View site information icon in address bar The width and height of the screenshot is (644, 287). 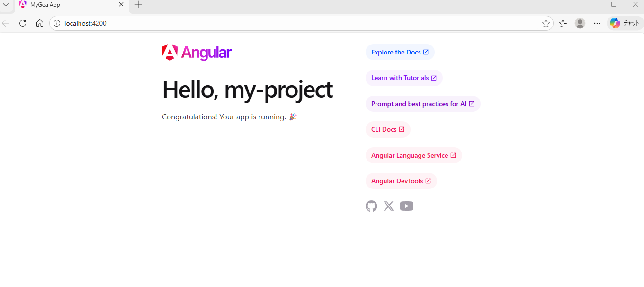pyautogui.click(x=57, y=23)
